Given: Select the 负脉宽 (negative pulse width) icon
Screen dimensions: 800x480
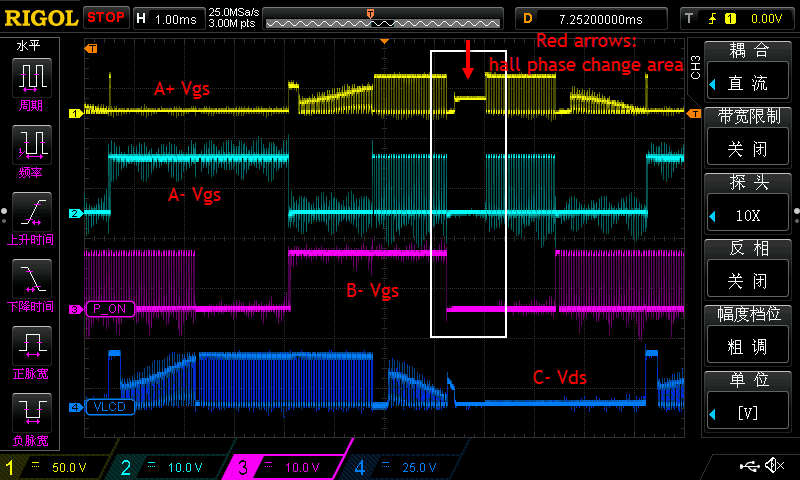Looking at the screenshot, I should pyautogui.click(x=32, y=412).
